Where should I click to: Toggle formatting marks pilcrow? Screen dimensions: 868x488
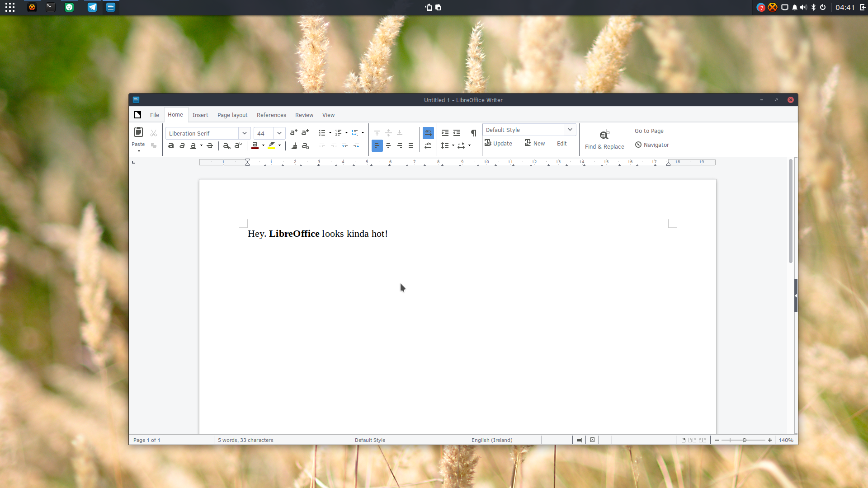tap(473, 133)
